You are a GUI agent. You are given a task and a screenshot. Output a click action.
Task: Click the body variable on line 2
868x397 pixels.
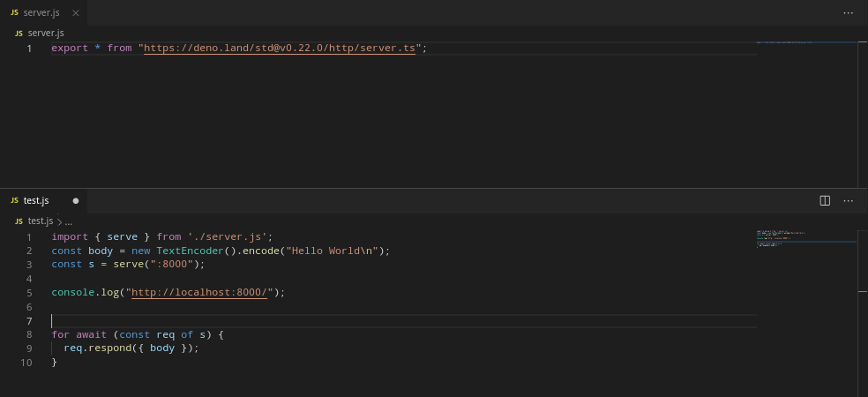101,251
